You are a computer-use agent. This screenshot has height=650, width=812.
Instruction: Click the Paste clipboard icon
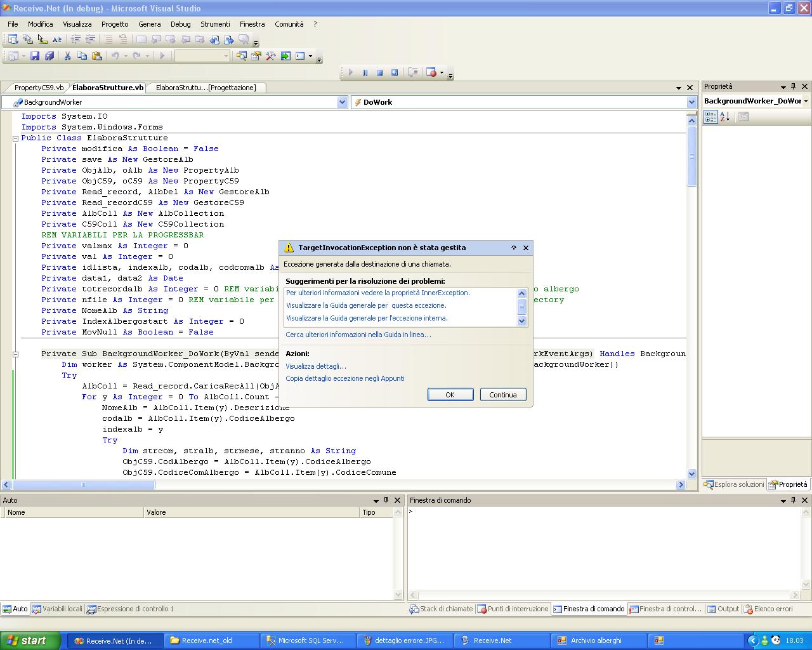96,56
